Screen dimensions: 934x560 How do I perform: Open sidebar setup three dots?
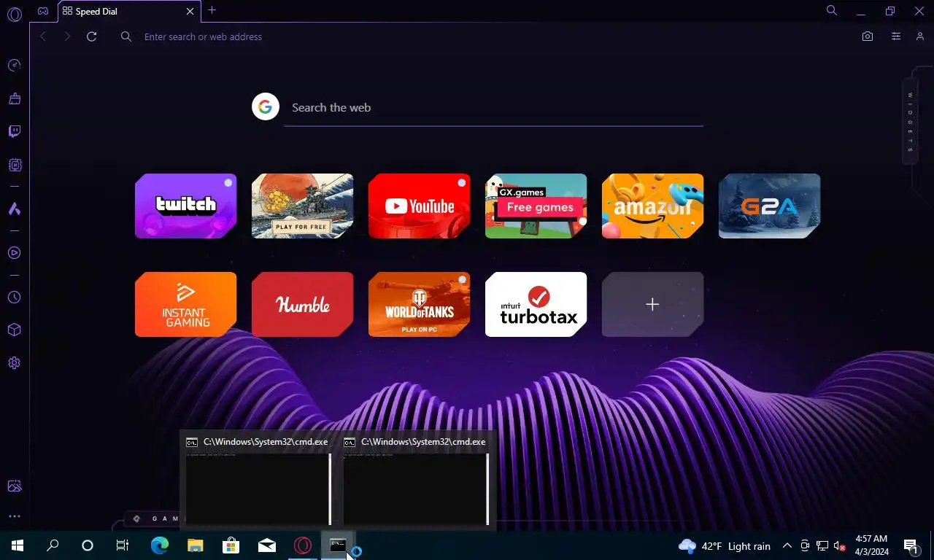point(14,516)
